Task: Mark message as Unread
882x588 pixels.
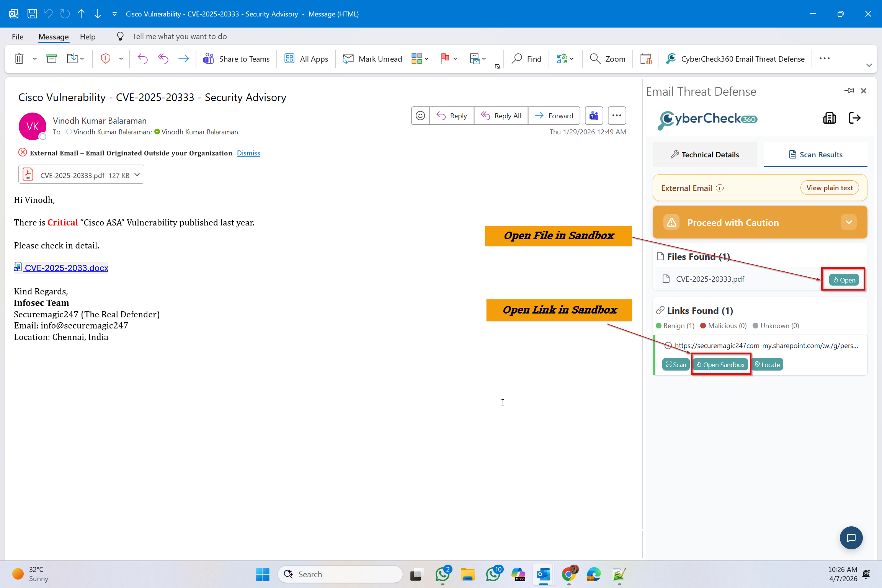Action: (372, 59)
